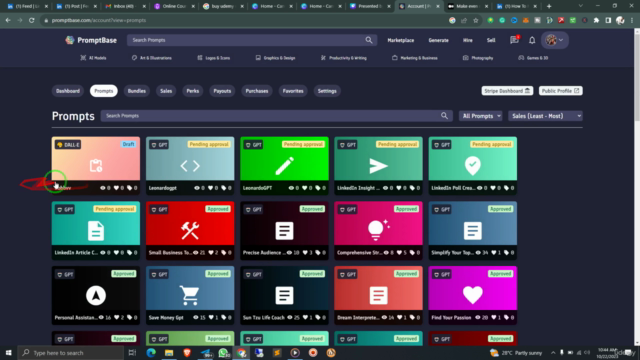
Task: Click the Prompts search magnifier icon
Action: click(444, 116)
